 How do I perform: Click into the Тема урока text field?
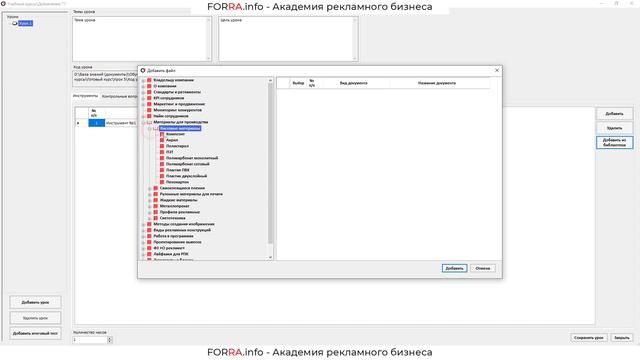click(x=142, y=39)
